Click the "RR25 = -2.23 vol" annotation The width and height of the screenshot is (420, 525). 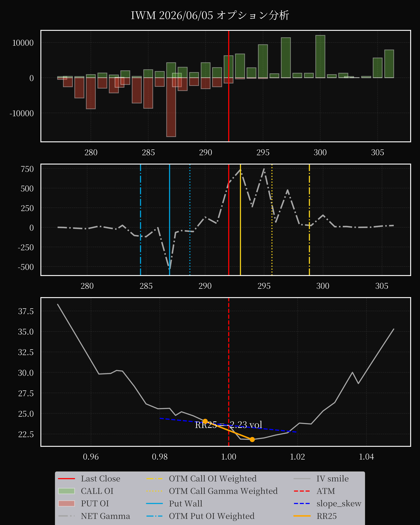click(228, 425)
